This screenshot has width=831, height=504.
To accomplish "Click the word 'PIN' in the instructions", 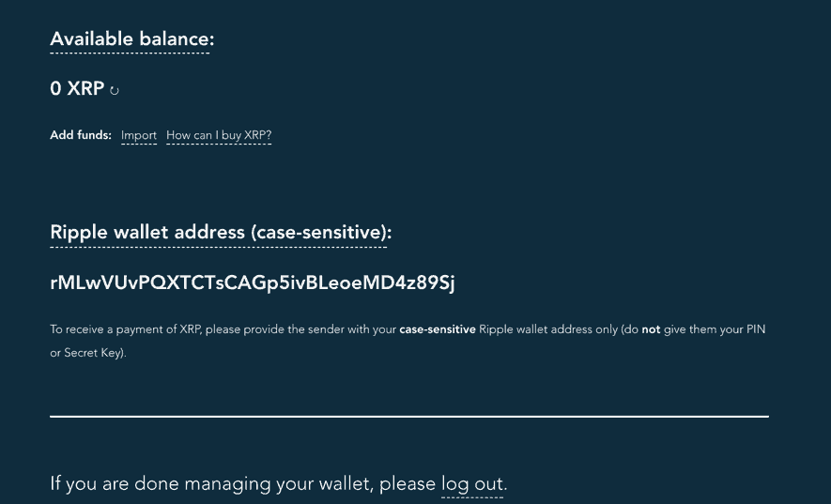I will (x=756, y=329).
